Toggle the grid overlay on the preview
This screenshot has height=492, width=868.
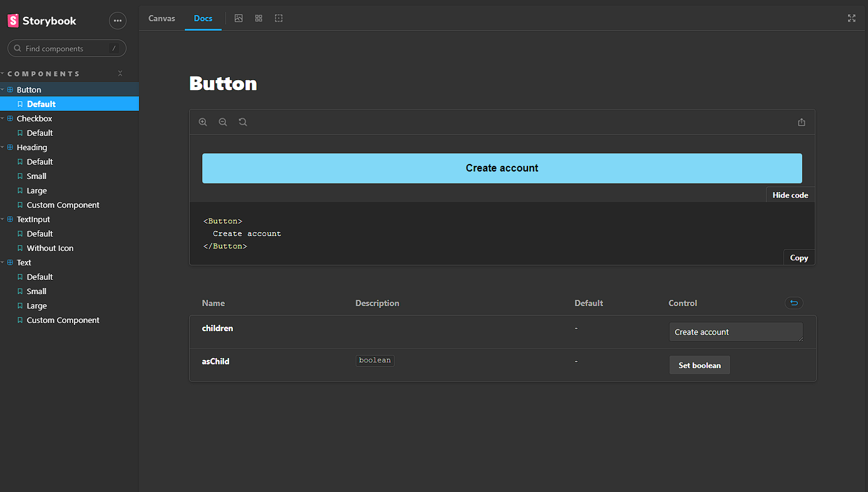point(259,18)
